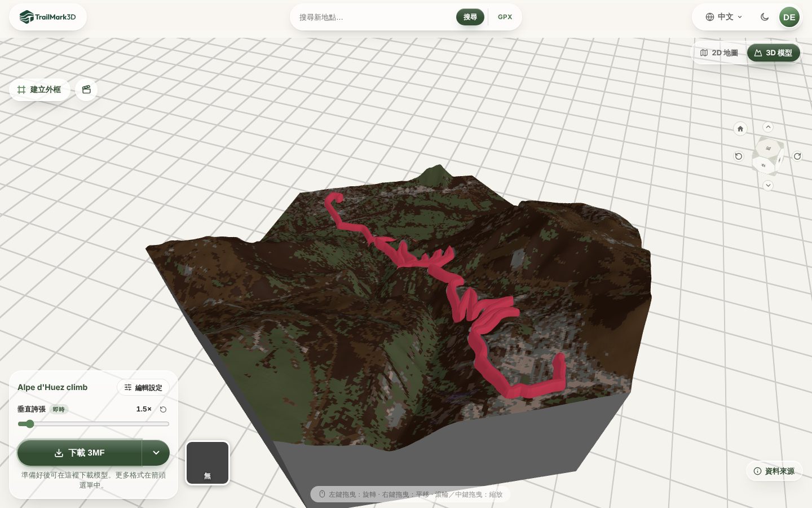Viewport: 812px width, 508px height.
Task: Click the Alpe d'Huez climb title
Action: pyautogui.click(x=52, y=387)
